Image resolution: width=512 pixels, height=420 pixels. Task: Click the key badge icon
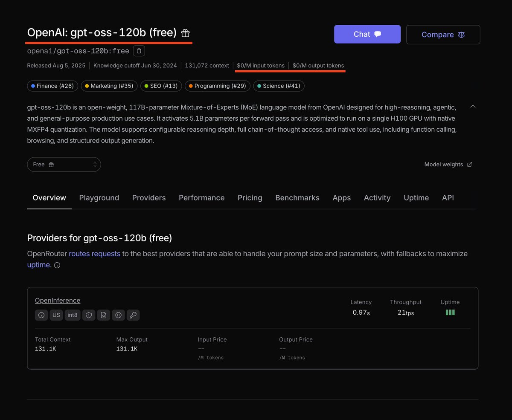[133, 315]
